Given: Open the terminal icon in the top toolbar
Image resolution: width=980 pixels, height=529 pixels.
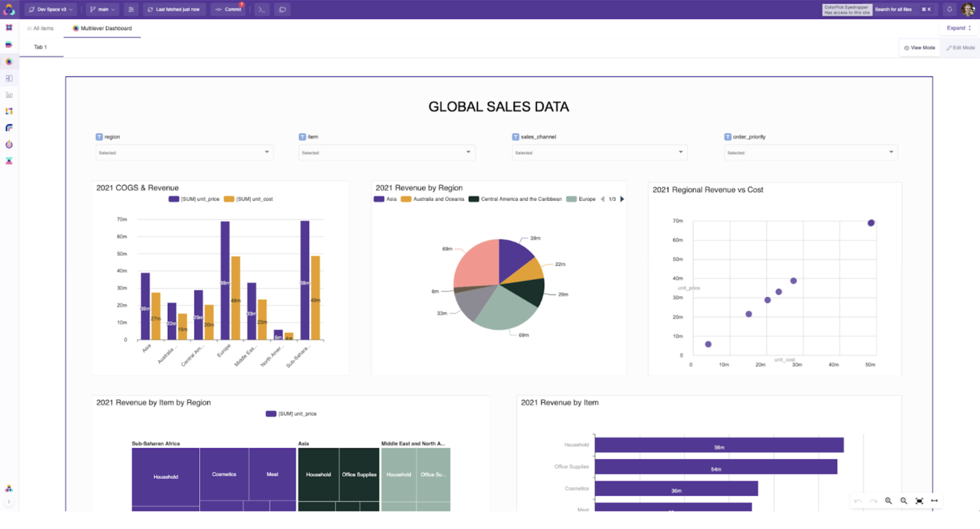Looking at the screenshot, I should coord(262,9).
